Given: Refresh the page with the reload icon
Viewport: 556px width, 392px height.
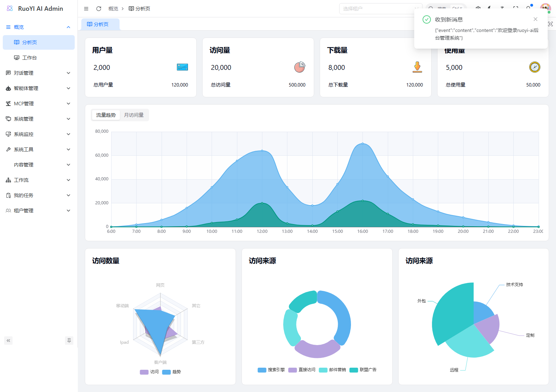Looking at the screenshot, I should pos(99,9).
